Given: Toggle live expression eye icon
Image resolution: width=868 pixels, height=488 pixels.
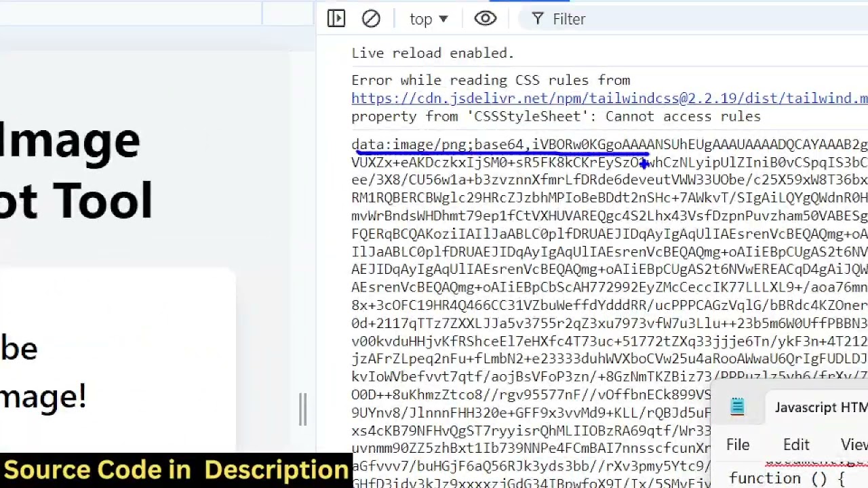Looking at the screenshot, I should point(486,19).
